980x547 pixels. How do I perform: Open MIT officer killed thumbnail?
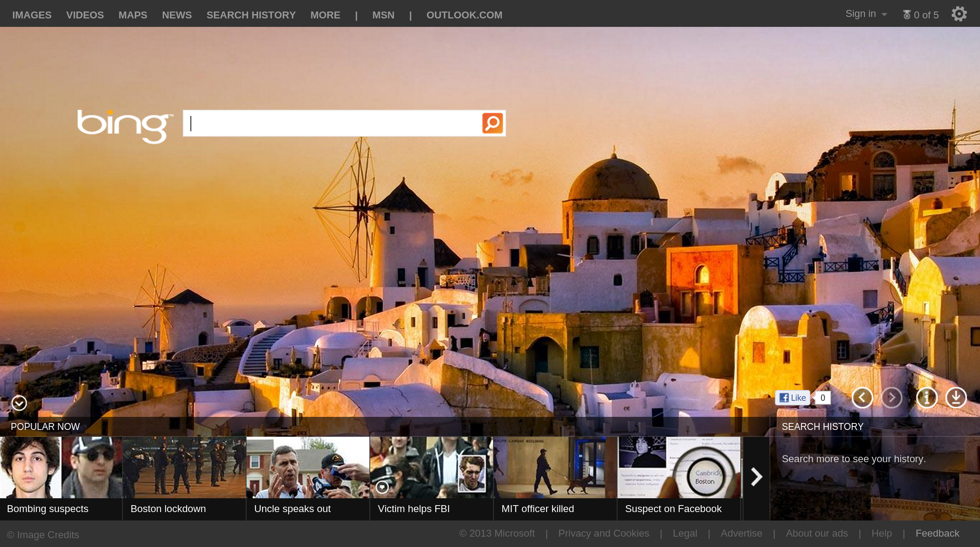[555, 467]
